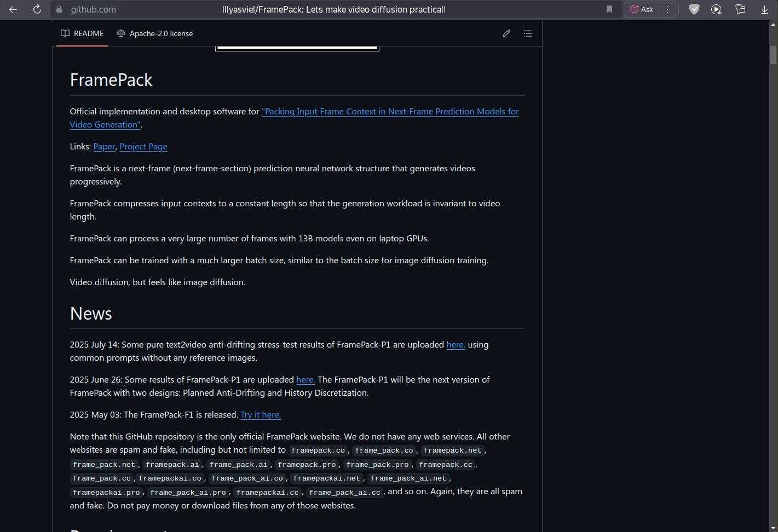This screenshot has height=532, width=778.
Task: Click the framepackai.co code text
Action: point(170,478)
